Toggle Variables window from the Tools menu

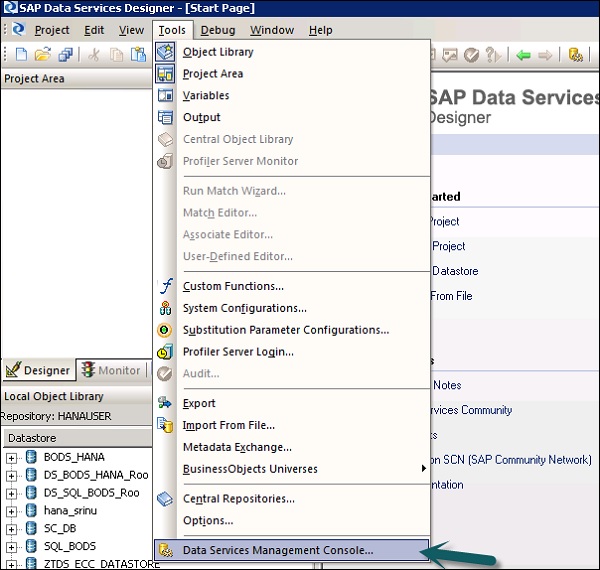coord(205,96)
